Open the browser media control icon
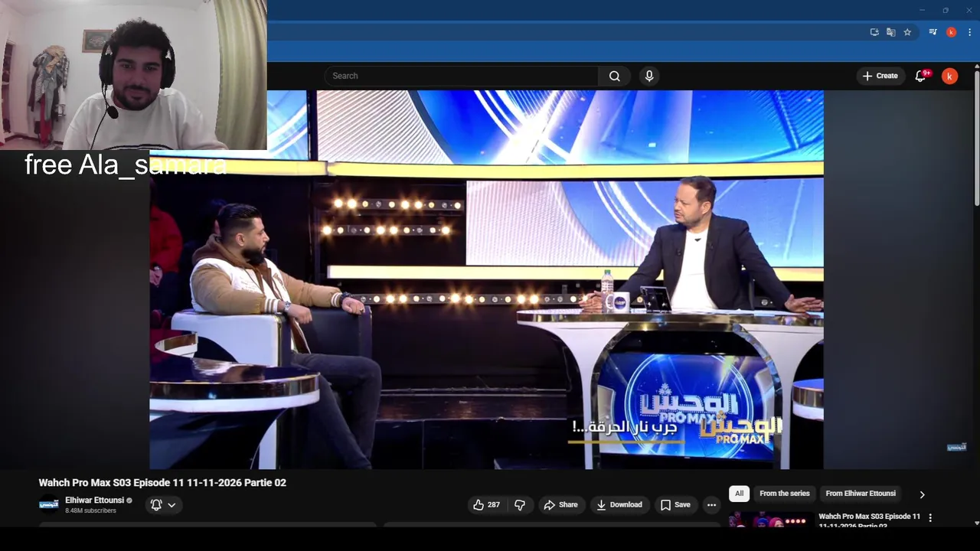This screenshot has height=551, width=980. tap(933, 32)
